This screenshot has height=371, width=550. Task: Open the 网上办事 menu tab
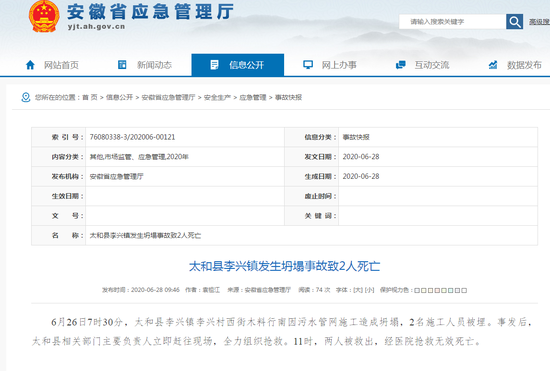pyautogui.click(x=330, y=65)
